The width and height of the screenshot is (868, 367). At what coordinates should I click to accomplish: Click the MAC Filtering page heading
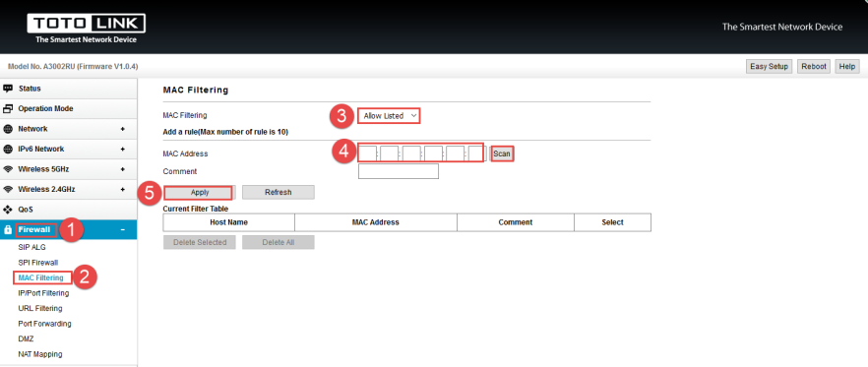(x=196, y=90)
